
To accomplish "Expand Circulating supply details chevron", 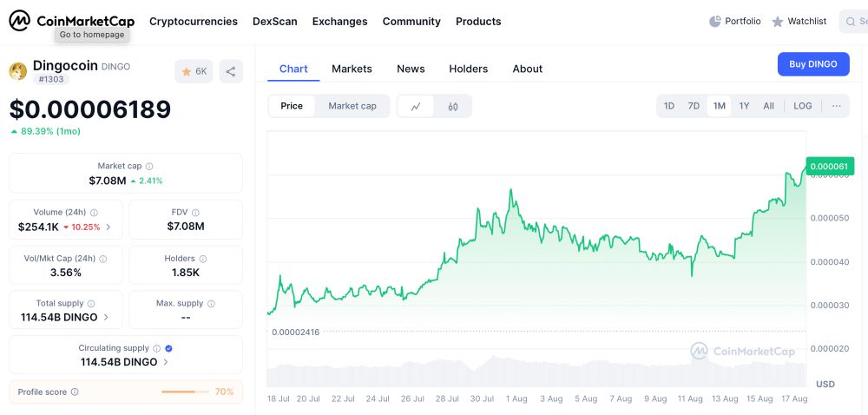I will point(166,362).
